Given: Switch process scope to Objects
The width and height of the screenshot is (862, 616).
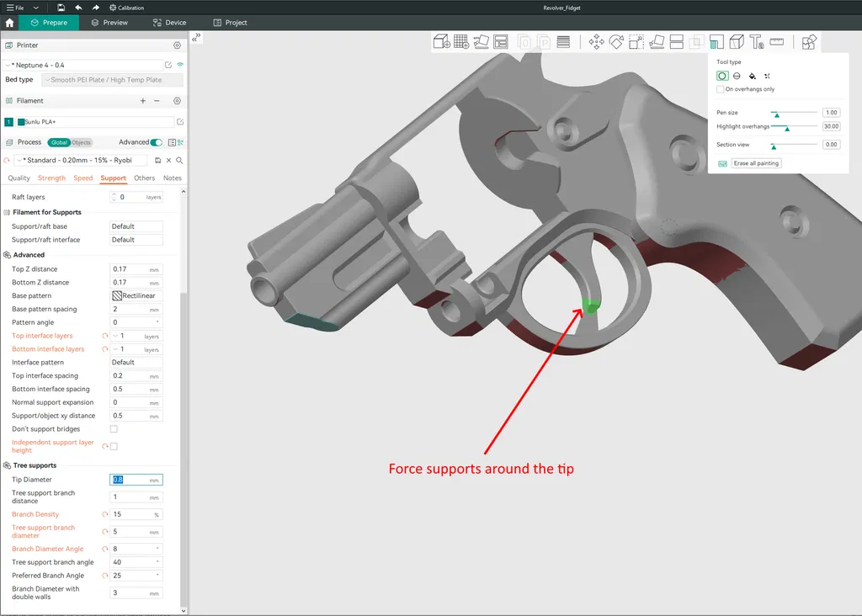Looking at the screenshot, I should coord(82,142).
